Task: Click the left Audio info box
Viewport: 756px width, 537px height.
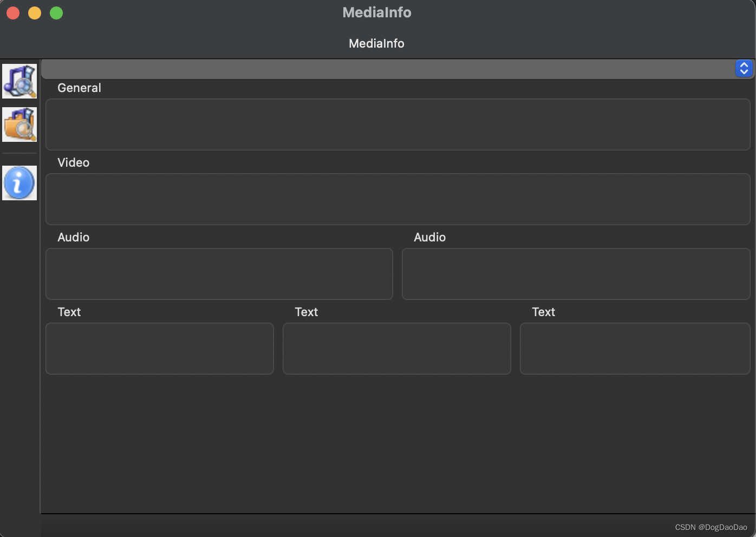Action: click(x=219, y=274)
